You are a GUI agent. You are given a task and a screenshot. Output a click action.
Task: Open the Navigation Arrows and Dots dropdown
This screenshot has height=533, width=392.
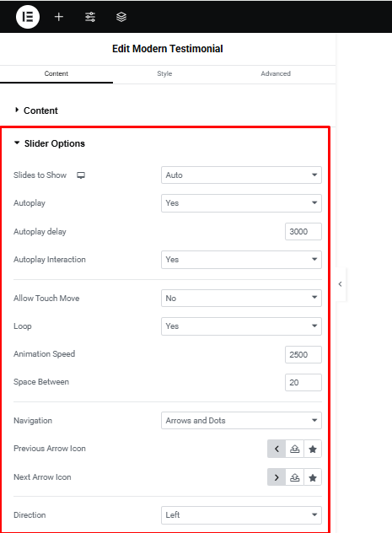[241, 421]
